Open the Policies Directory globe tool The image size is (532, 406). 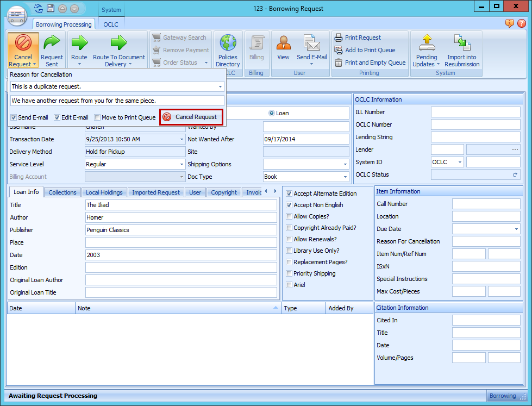228,50
